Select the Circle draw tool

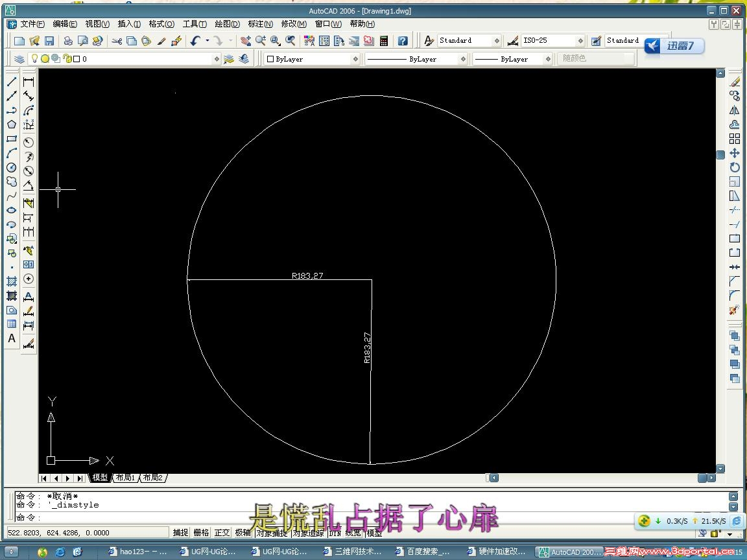[x=12, y=168]
